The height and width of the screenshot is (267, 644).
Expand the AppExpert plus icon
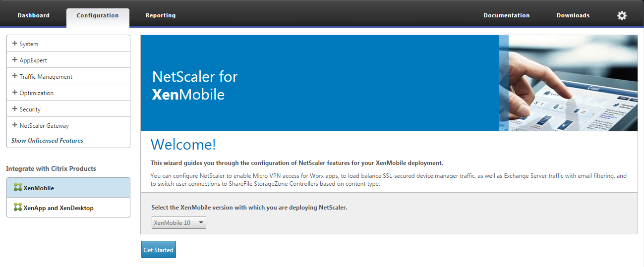coord(15,60)
